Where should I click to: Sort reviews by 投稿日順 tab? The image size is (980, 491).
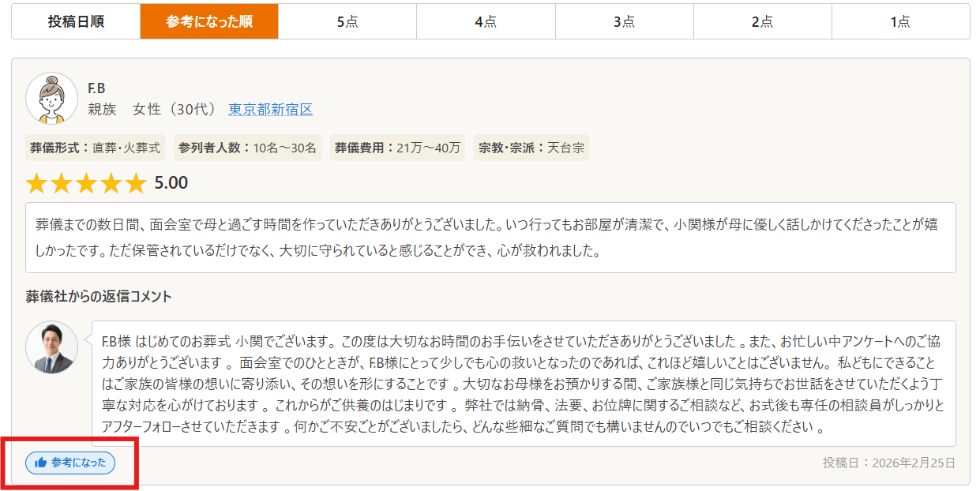point(76,21)
